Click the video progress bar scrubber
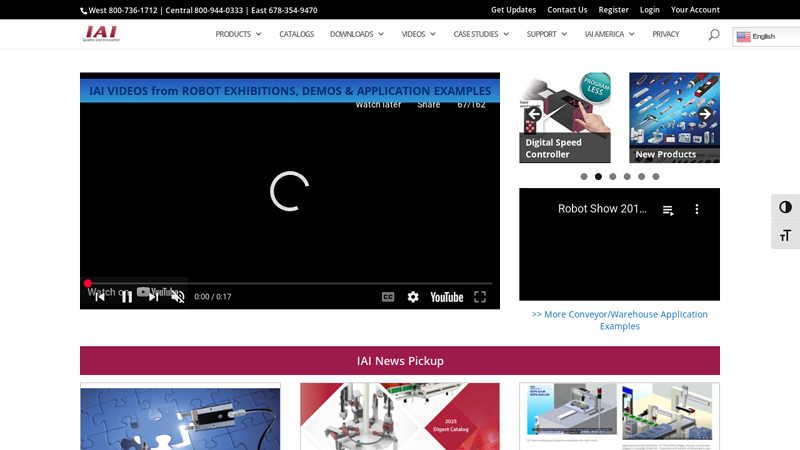This screenshot has width=800, height=450. coord(88,283)
